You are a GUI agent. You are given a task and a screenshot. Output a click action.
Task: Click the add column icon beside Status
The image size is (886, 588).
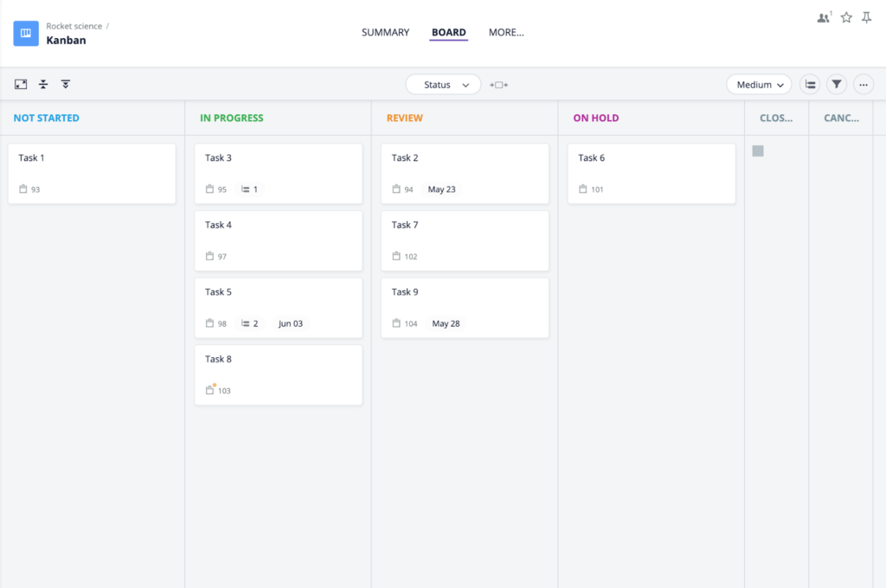498,85
